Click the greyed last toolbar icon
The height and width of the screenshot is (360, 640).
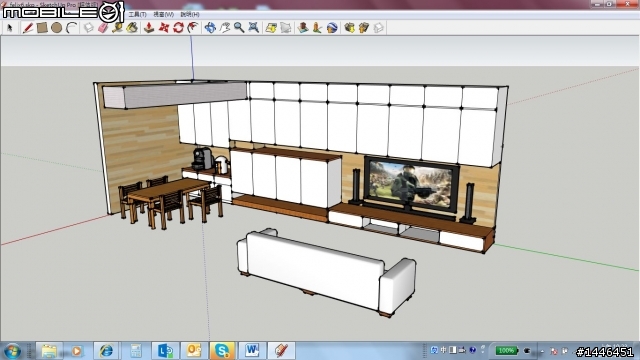[x=378, y=28]
